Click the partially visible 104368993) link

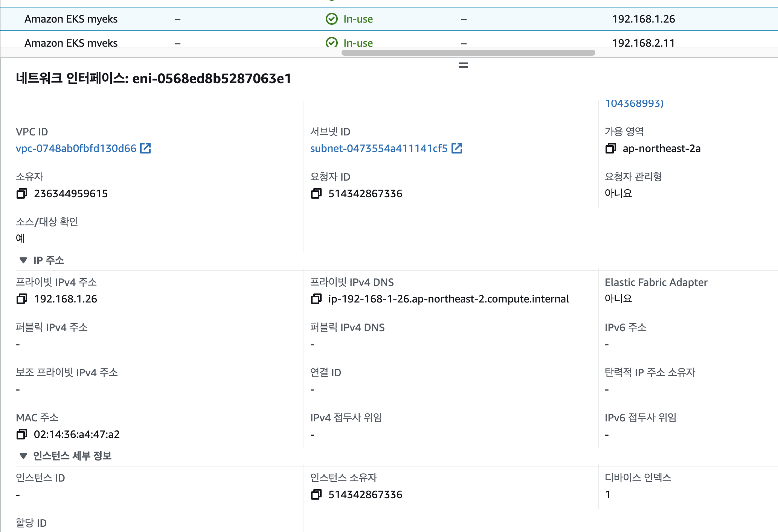pyautogui.click(x=634, y=103)
